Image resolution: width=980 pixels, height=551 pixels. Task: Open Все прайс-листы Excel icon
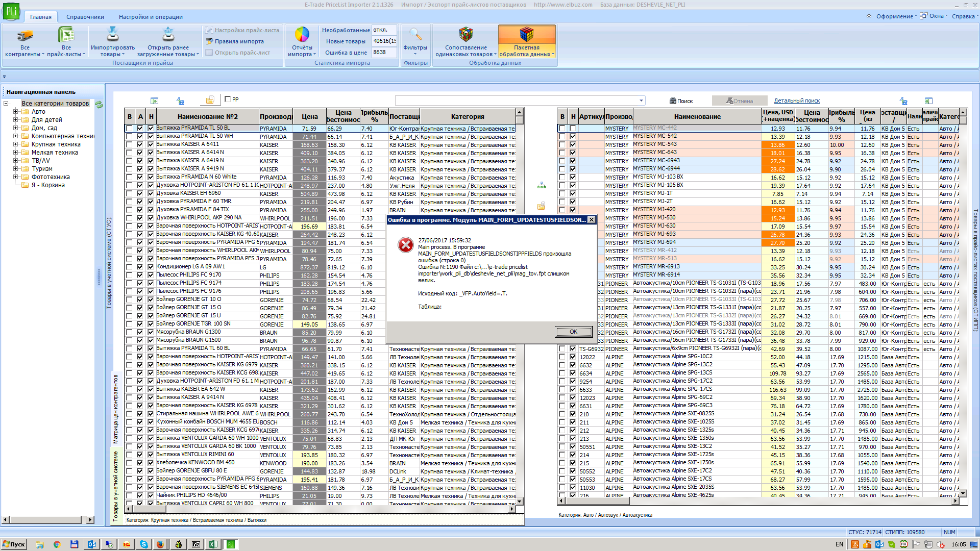click(66, 35)
